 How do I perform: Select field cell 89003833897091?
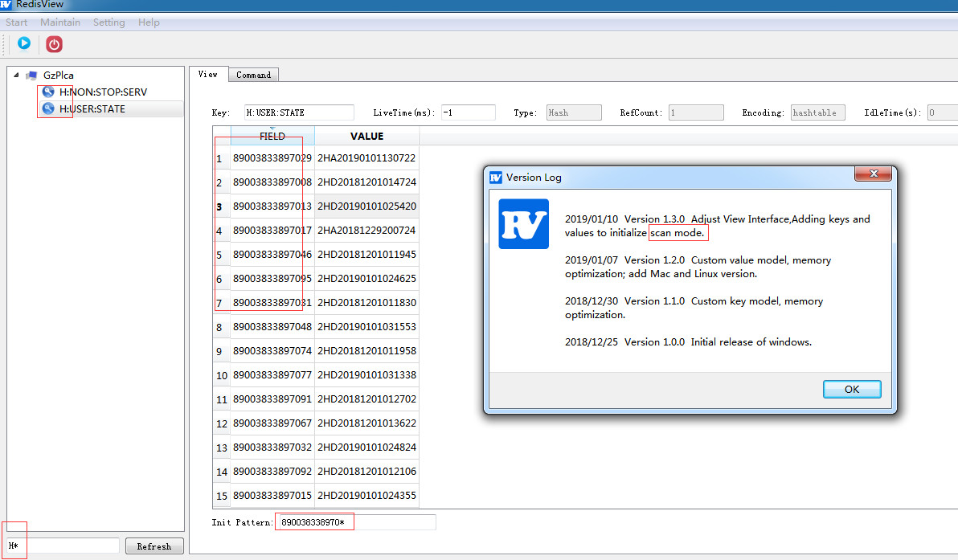[x=272, y=399]
